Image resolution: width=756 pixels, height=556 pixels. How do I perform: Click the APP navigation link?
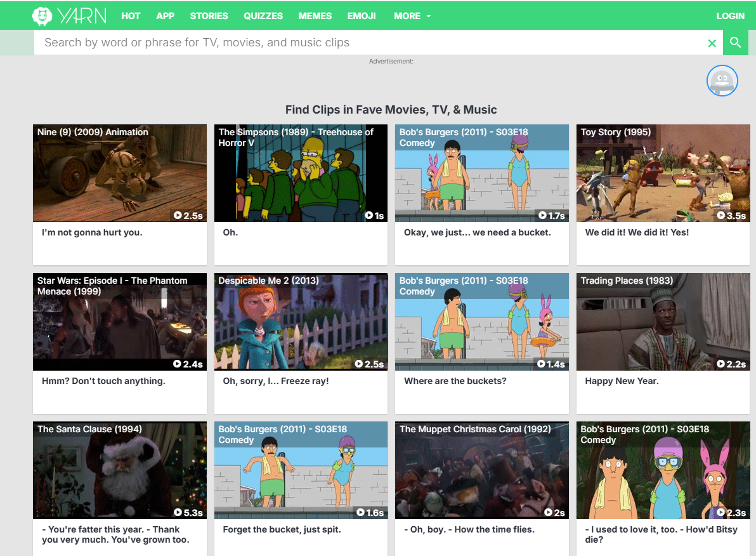point(165,16)
